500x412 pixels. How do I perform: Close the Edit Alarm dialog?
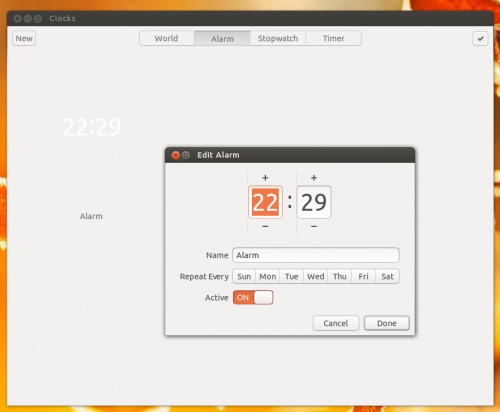(x=175, y=155)
